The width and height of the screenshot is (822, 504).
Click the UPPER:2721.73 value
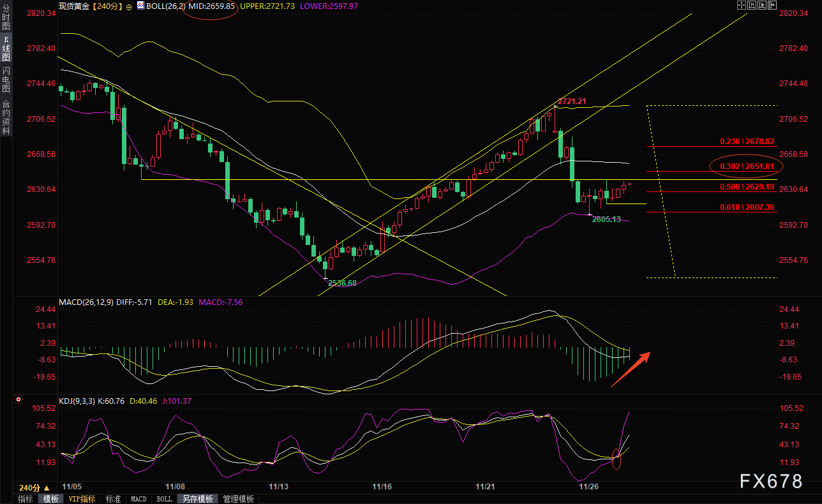pos(267,6)
